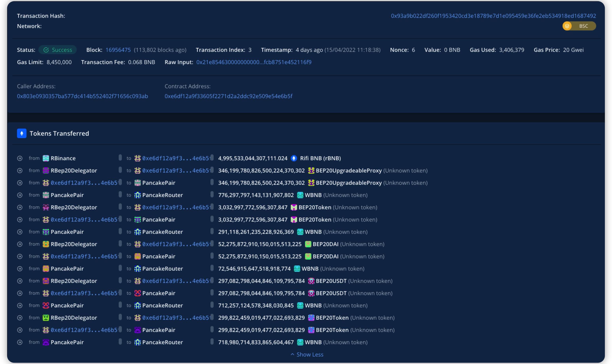Image resolution: width=612 pixels, height=364 pixels.
Task: Open block 16956475 link
Action: pyautogui.click(x=118, y=50)
